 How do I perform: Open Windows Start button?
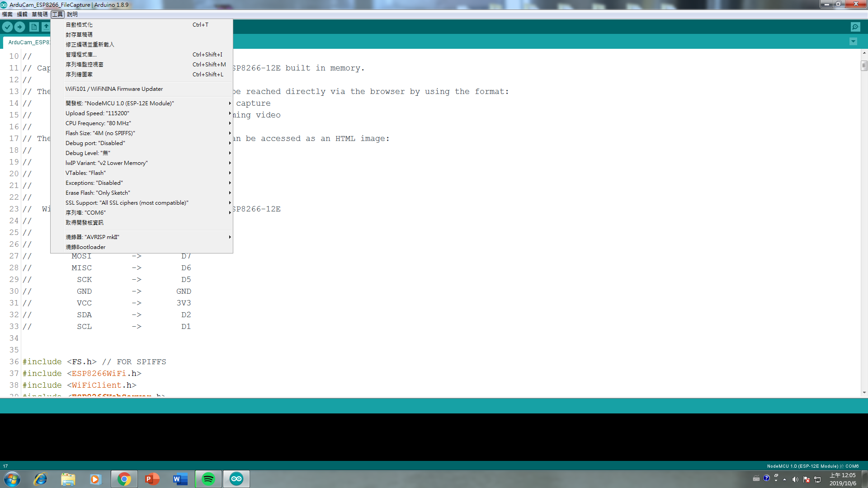coord(12,479)
